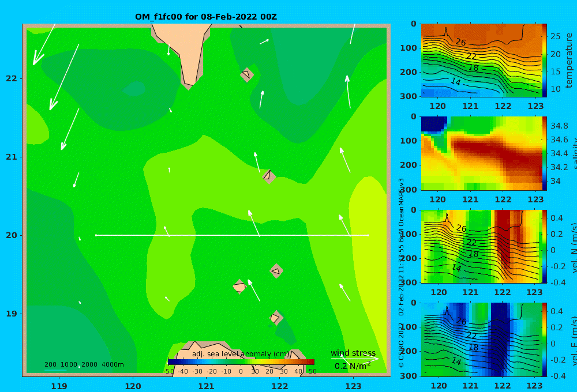
Task: Click longitude label '119' on the main map
Action: 59,386
